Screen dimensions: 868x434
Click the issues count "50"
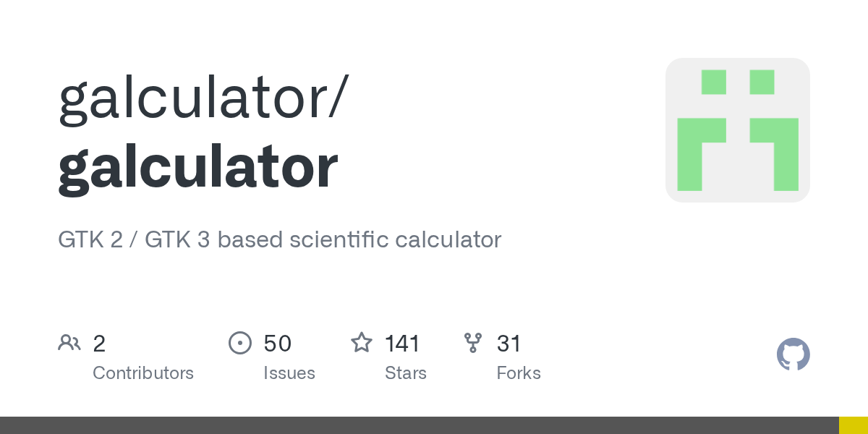[x=277, y=344]
